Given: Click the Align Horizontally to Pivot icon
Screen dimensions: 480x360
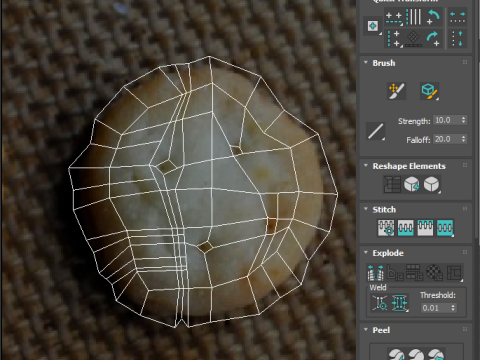Looking at the screenshot, I should pos(394,18).
